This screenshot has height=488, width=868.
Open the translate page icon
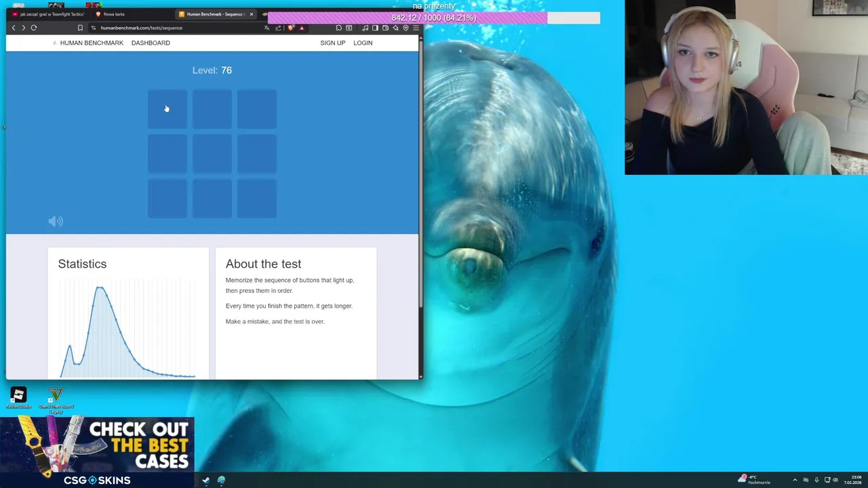tap(267, 28)
